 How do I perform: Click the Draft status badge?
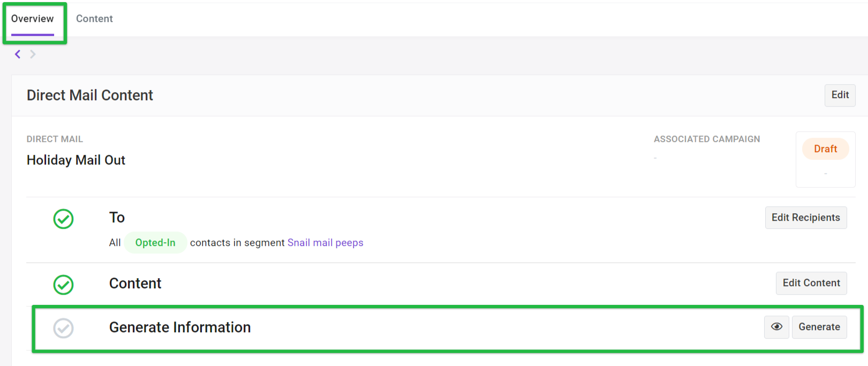click(x=825, y=149)
